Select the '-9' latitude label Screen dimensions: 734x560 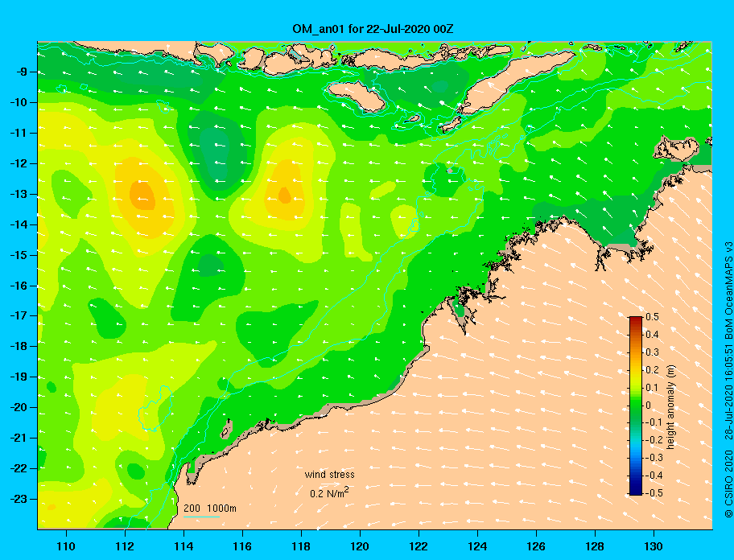(22, 72)
